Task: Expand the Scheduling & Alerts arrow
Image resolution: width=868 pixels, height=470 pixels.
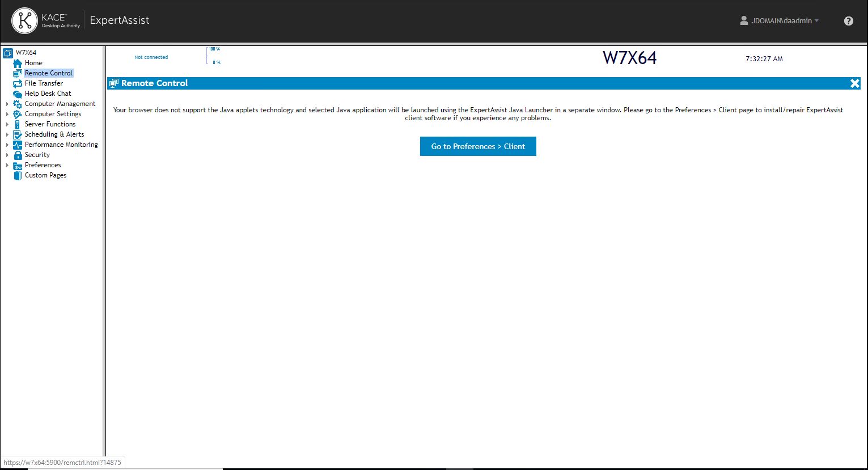Action: pos(7,134)
